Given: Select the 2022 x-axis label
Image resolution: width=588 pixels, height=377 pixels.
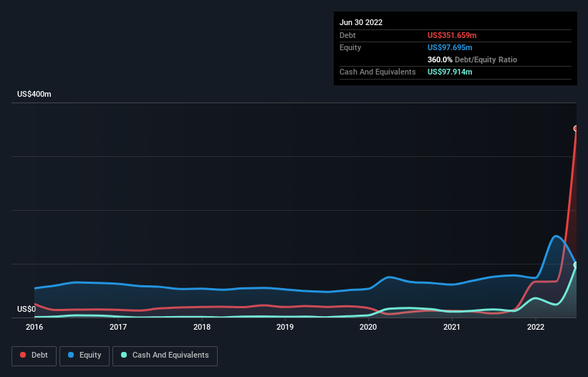Looking at the screenshot, I should pos(536,327).
